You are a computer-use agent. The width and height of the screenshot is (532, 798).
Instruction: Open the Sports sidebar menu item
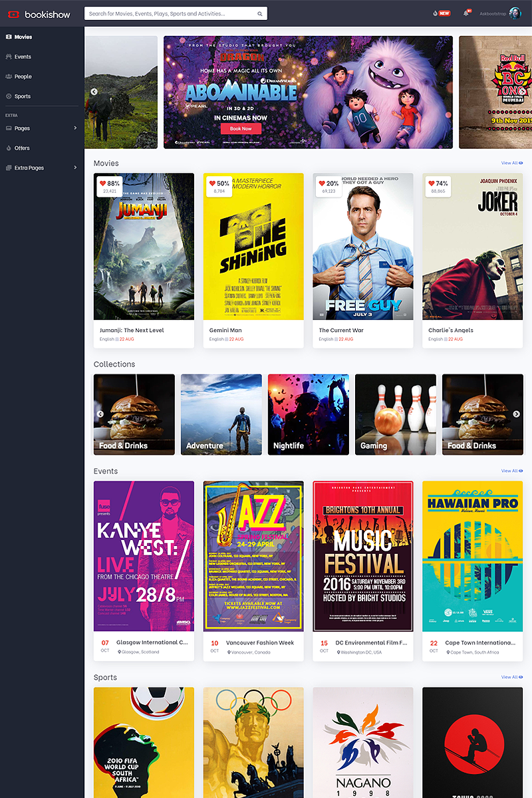coord(42,96)
